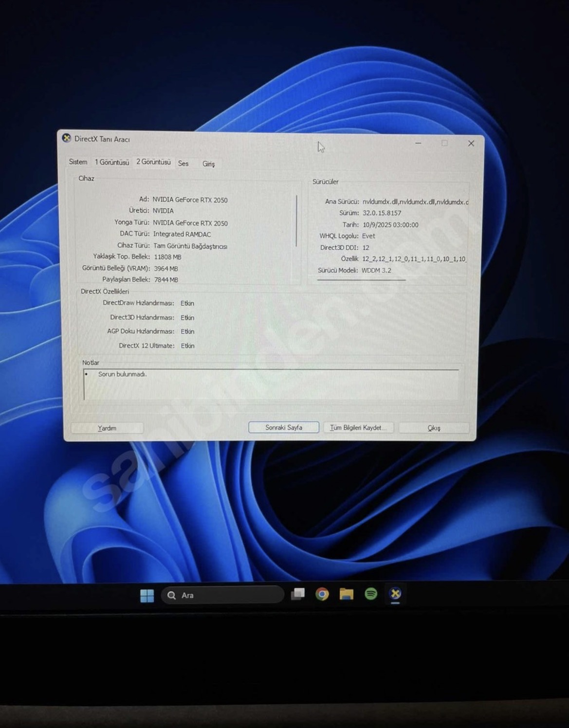Click the 'Cihaz' group heading
Viewport: 569px width, 728px height.
coord(86,179)
